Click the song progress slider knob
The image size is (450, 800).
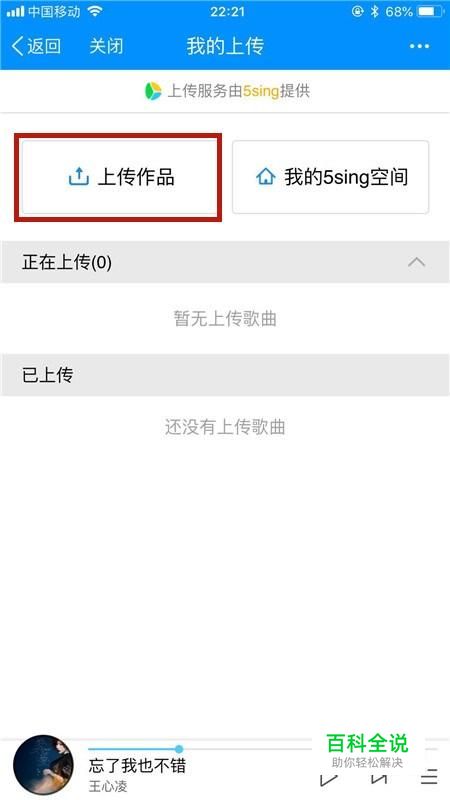tap(179, 749)
